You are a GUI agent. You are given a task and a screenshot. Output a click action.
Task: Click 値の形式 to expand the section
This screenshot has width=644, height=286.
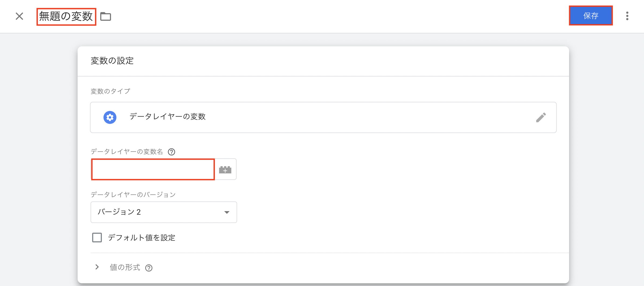[x=126, y=267]
